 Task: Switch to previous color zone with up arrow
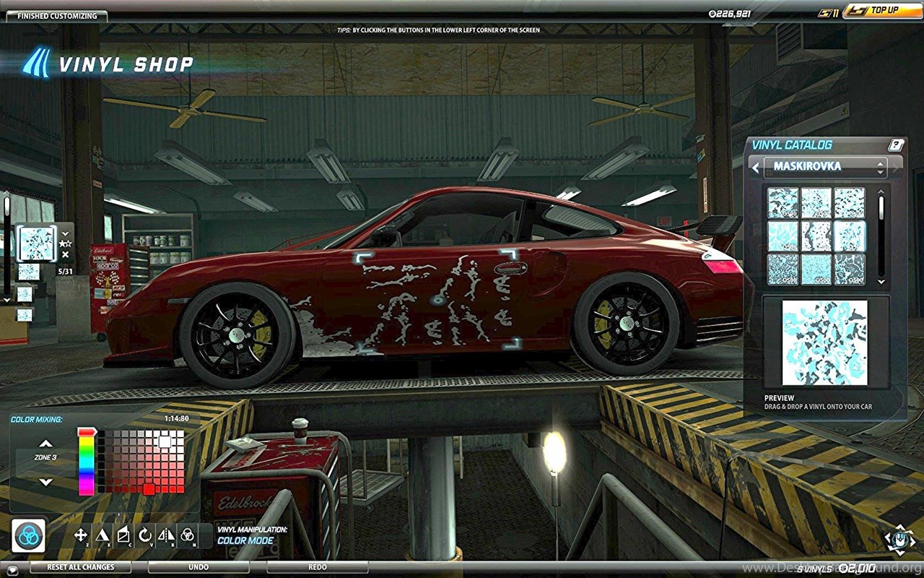(x=45, y=444)
